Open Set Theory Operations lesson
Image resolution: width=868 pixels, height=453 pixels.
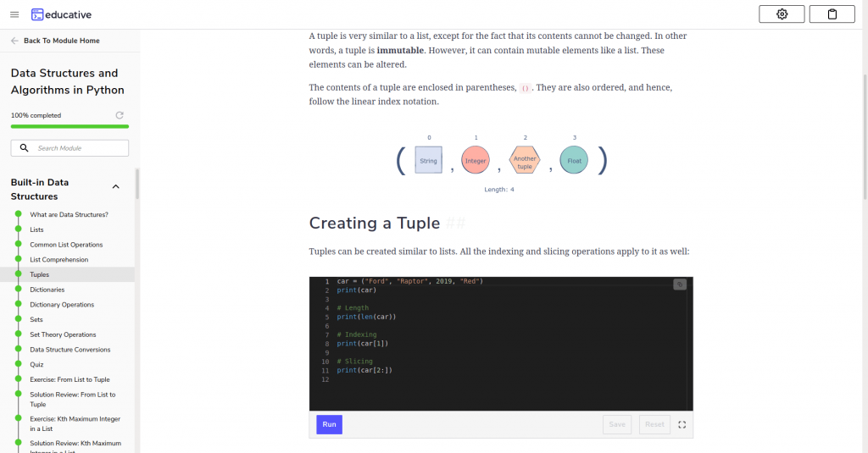tap(63, 334)
